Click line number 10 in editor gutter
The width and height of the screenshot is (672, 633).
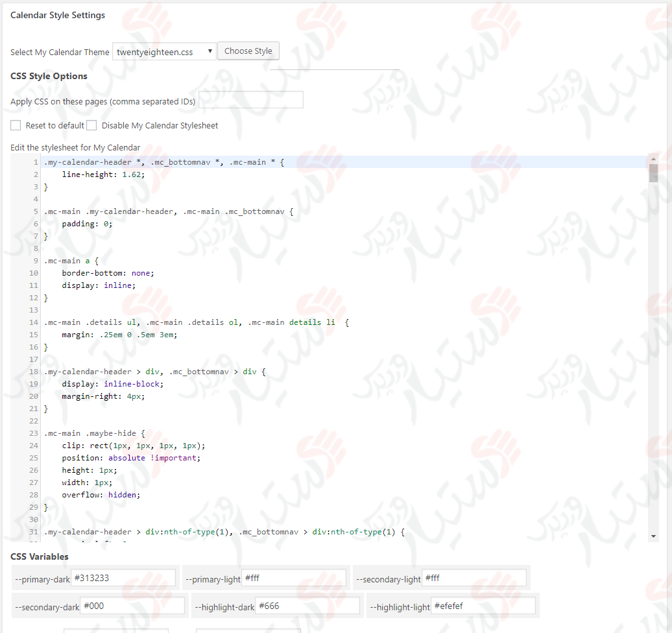[x=34, y=273]
